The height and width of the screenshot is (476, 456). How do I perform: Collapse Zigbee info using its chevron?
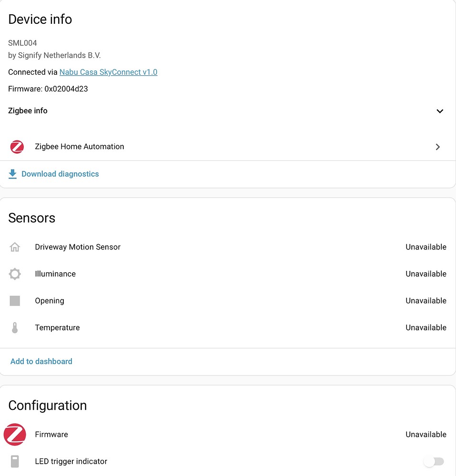coord(439,111)
